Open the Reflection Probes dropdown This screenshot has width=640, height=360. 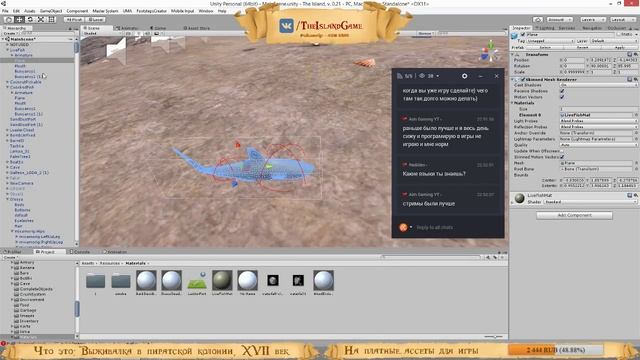coord(598,127)
